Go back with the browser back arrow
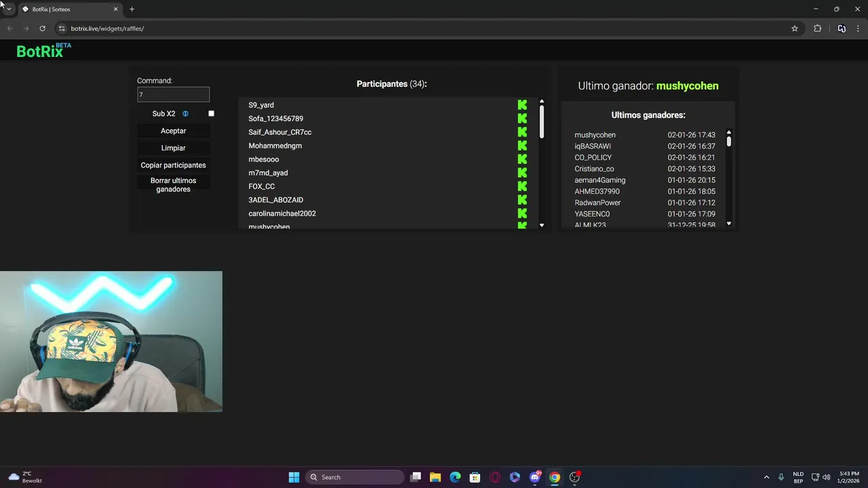Image resolution: width=868 pixels, height=488 pixels. point(9,28)
